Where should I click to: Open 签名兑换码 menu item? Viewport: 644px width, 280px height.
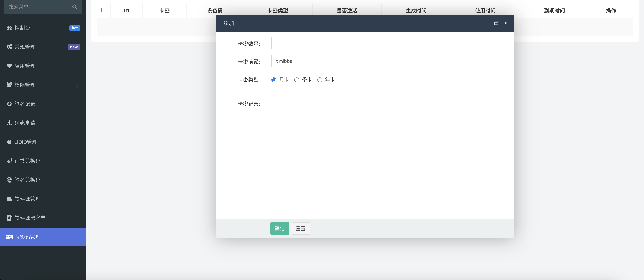coord(43,180)
